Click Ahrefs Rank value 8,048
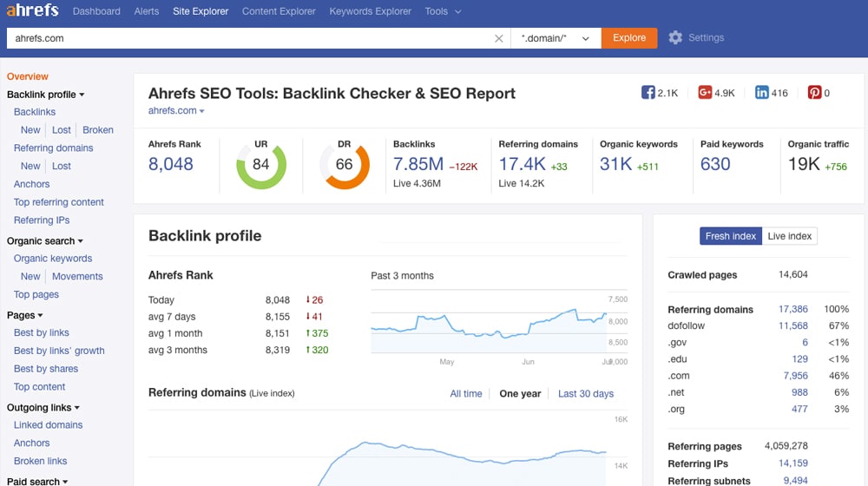This screenshot has height=486, width=868. [170, 164]
